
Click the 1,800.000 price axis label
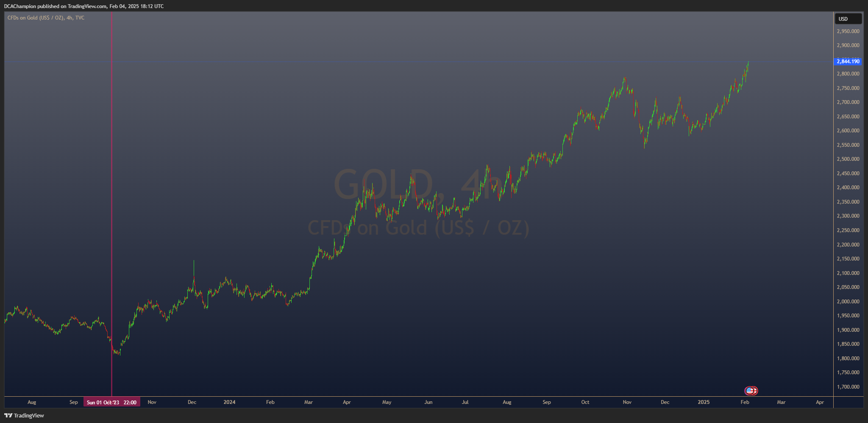848,359
